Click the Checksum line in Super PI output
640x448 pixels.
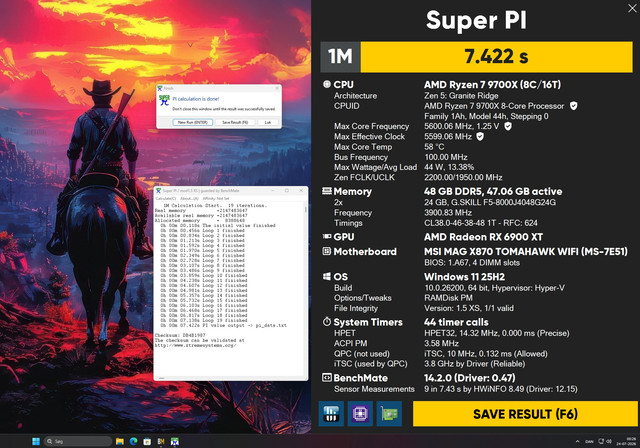coord(180,335)
